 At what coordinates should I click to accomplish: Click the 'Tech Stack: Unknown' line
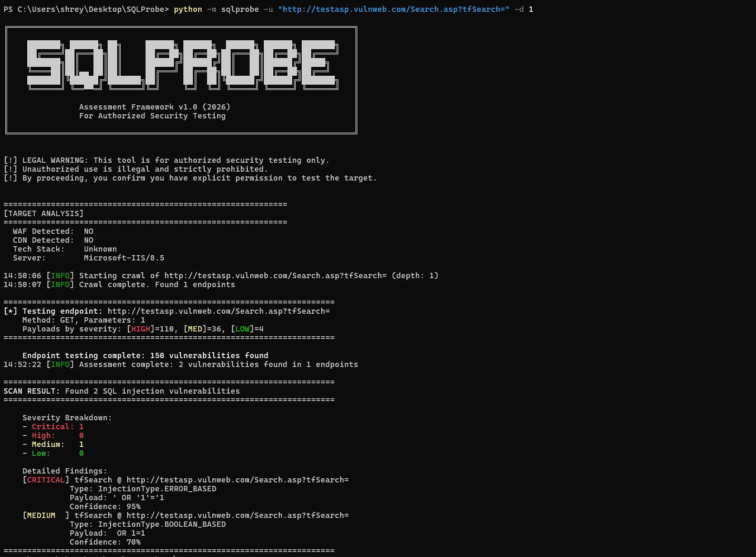[65, 249]
